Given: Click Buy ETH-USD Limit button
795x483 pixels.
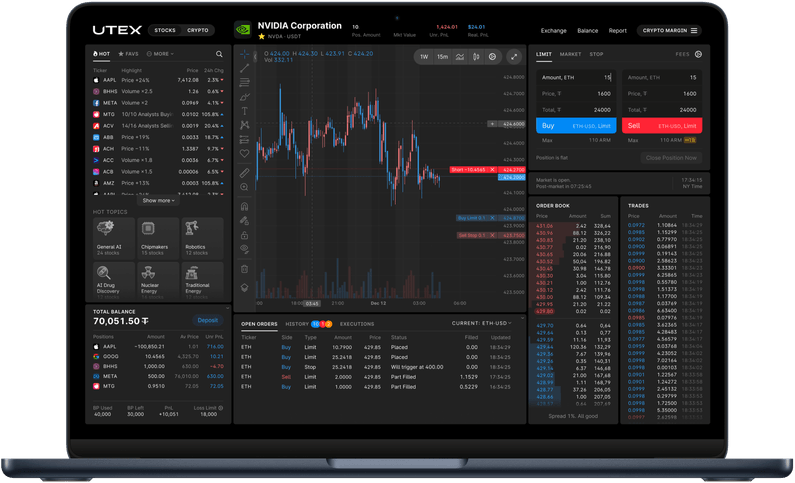Looking at the screenshot, I should [x=576, y=126].
